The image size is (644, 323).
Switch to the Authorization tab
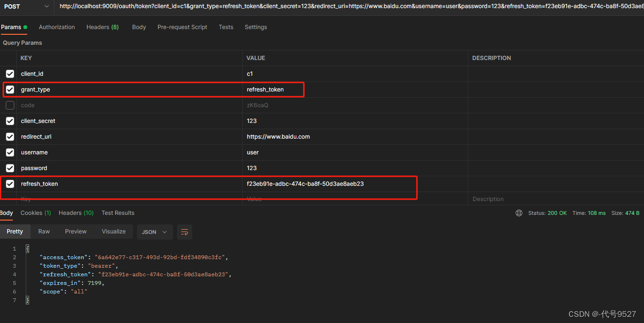click(x=57, y=27)
